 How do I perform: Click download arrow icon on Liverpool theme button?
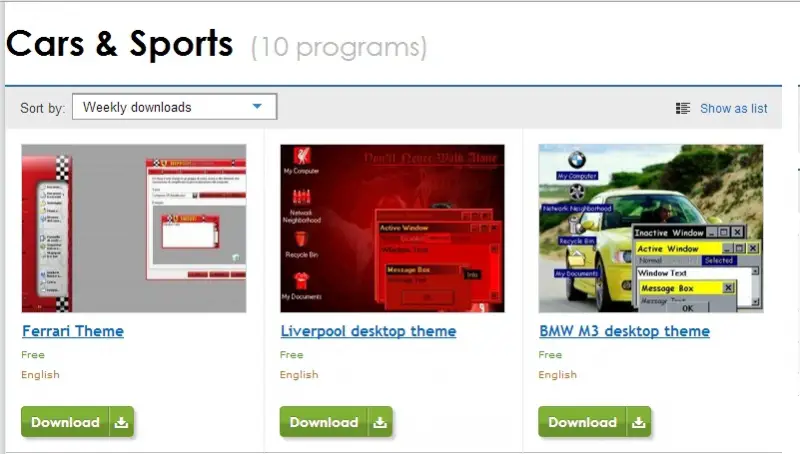pos(380,422)
